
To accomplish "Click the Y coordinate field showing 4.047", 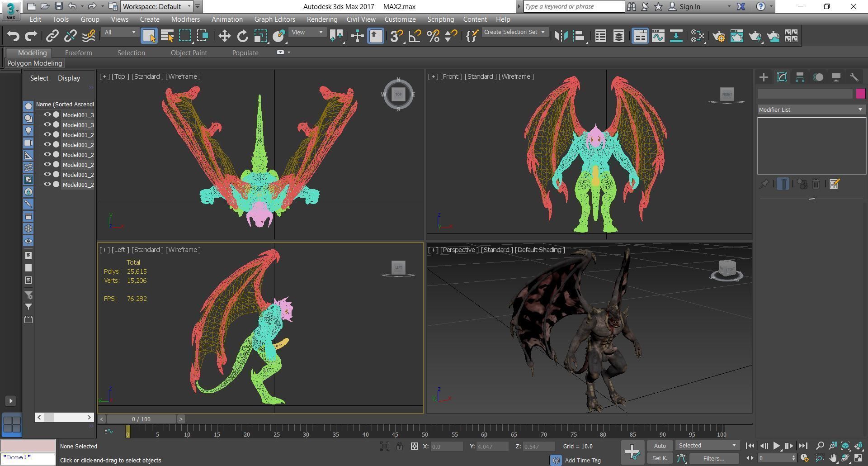I will pyautogui.click(x=492, y=447).
